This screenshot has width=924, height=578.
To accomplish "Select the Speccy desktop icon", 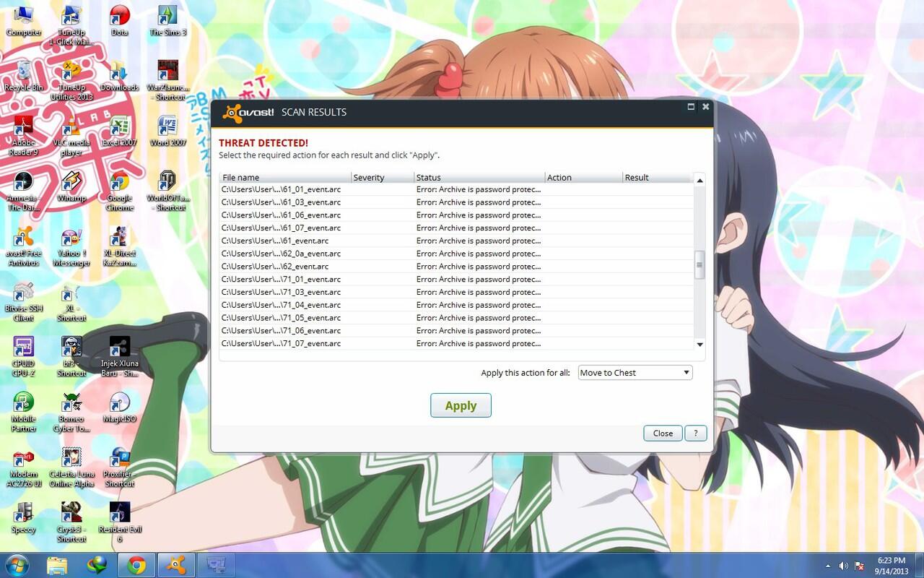I will click(x=23, y=518).
